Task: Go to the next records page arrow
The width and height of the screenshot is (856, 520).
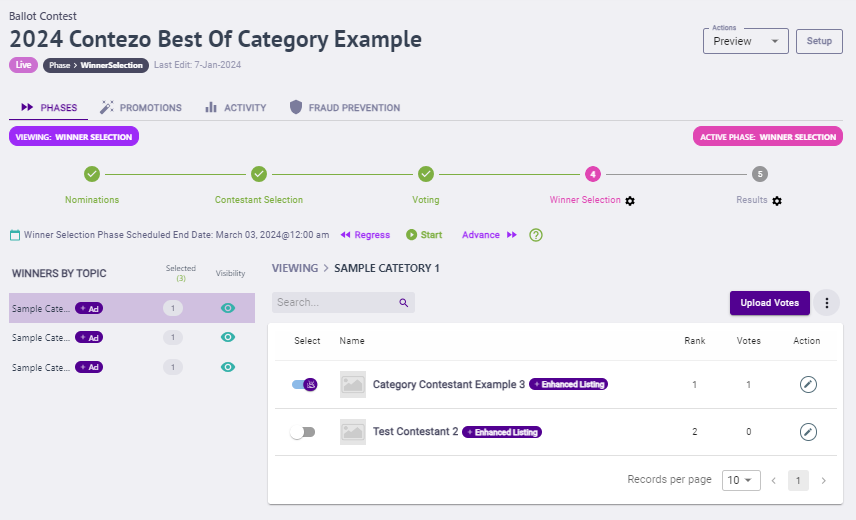Action: pos(823,481)
